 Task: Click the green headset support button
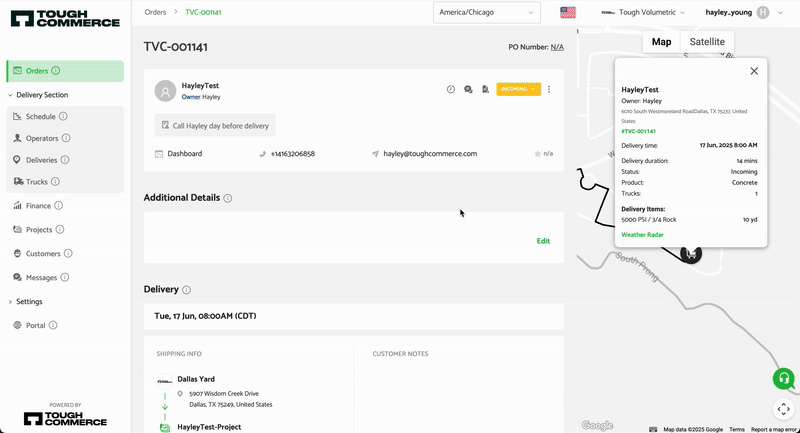783,379
